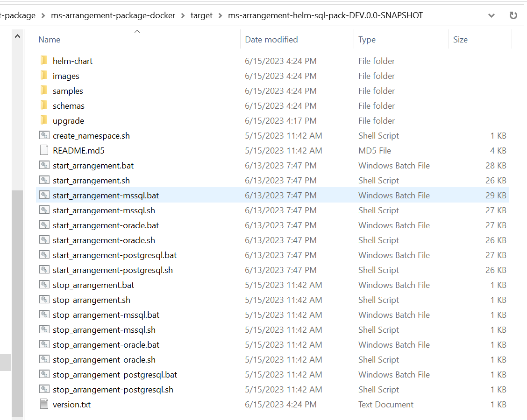This screenshot has width=527, height=420.
Task: Click the version.txt document icon
Action: tap(44, 404)
